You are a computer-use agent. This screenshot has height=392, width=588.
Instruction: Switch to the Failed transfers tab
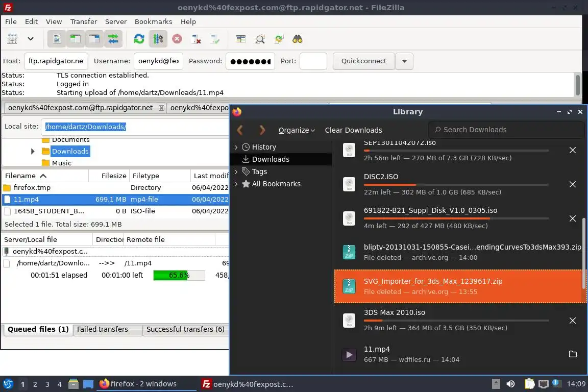(x=108, y=329)
